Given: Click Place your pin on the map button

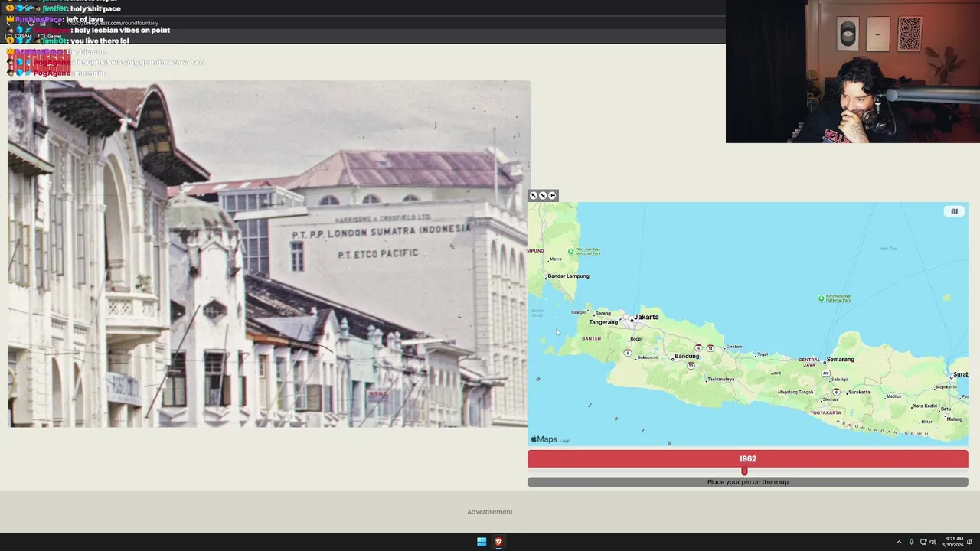Looking at the screenshot, I should 748,482.
